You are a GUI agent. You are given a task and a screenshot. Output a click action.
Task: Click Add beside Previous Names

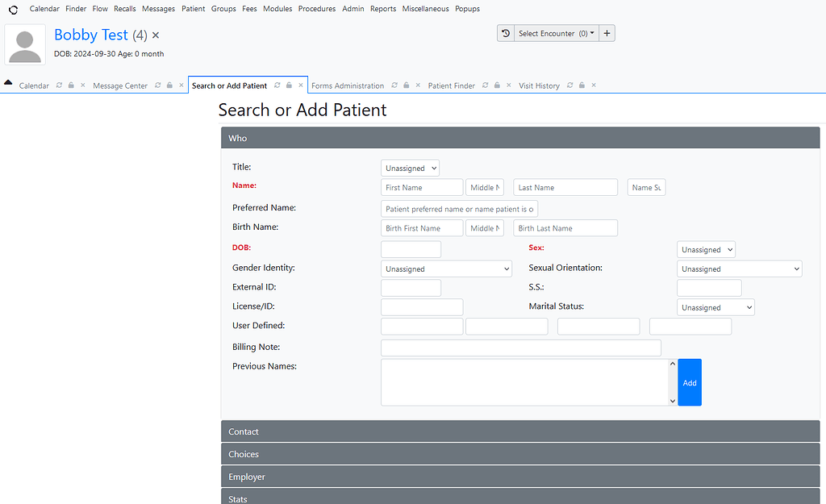click(x=690, y=381)
